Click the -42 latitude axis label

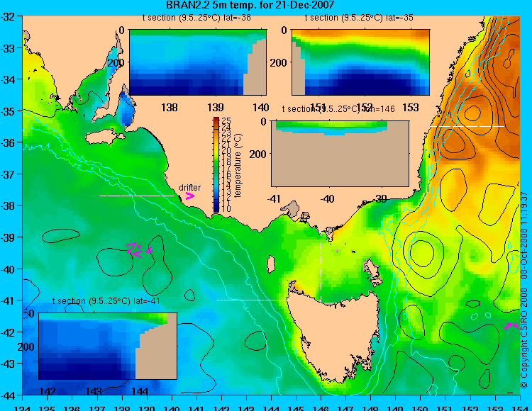[8, 332]
